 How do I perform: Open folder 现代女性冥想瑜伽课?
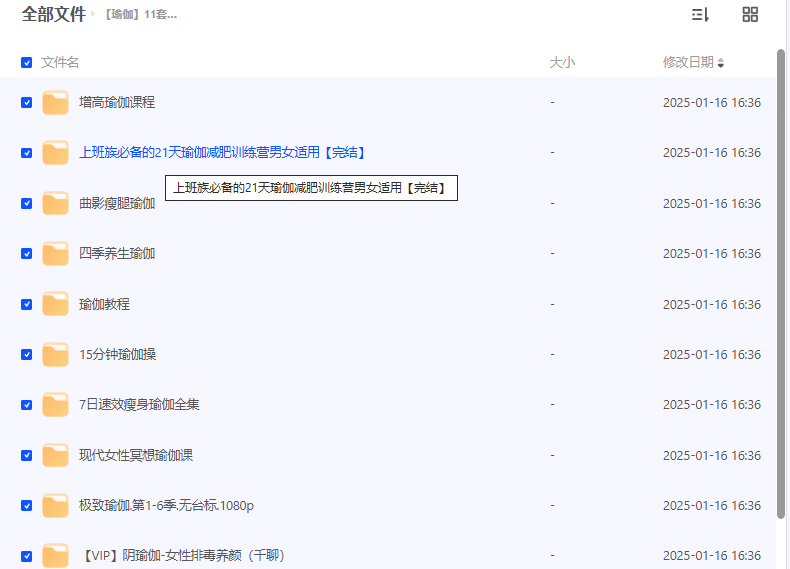(136, 456)
